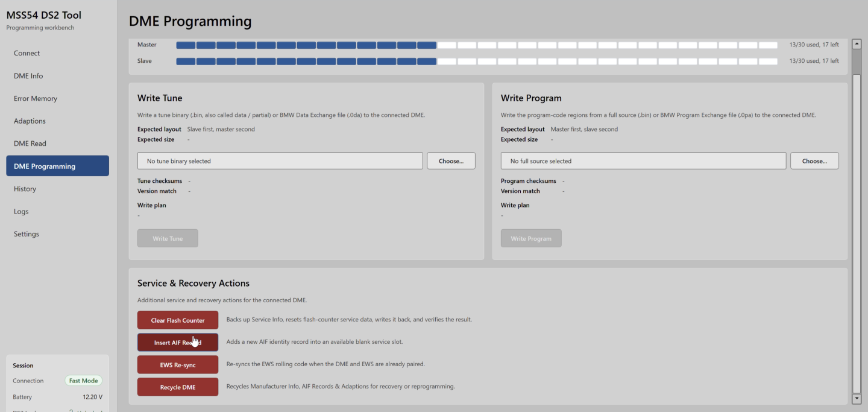Image resolution: width=868 pixels, height=412 pixels.
Task: Click the Recycle DME description text
Action: 341,387
